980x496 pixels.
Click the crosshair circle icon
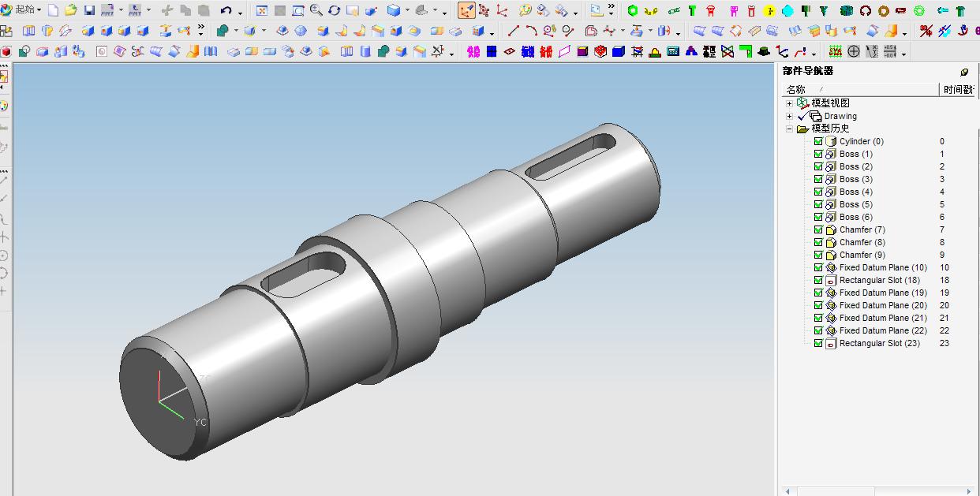pos(853,51)
